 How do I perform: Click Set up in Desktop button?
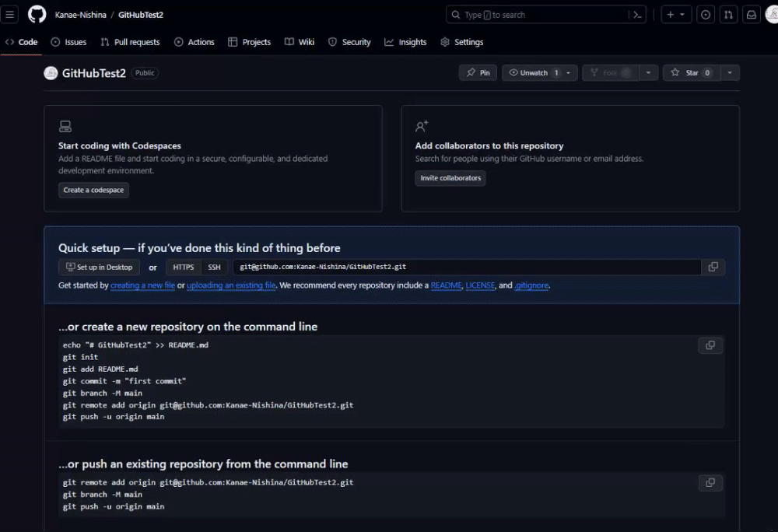pos(100,268)
